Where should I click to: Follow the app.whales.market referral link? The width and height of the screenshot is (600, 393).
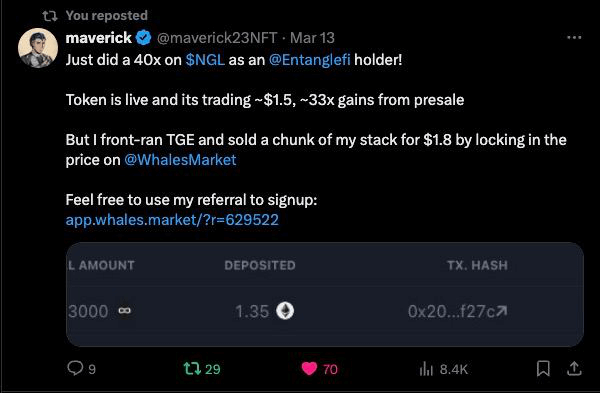click(172, 220)
